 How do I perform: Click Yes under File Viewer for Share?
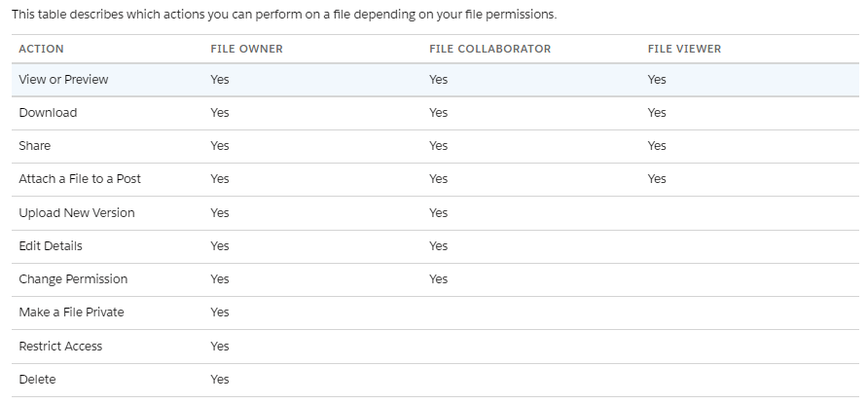657,146
